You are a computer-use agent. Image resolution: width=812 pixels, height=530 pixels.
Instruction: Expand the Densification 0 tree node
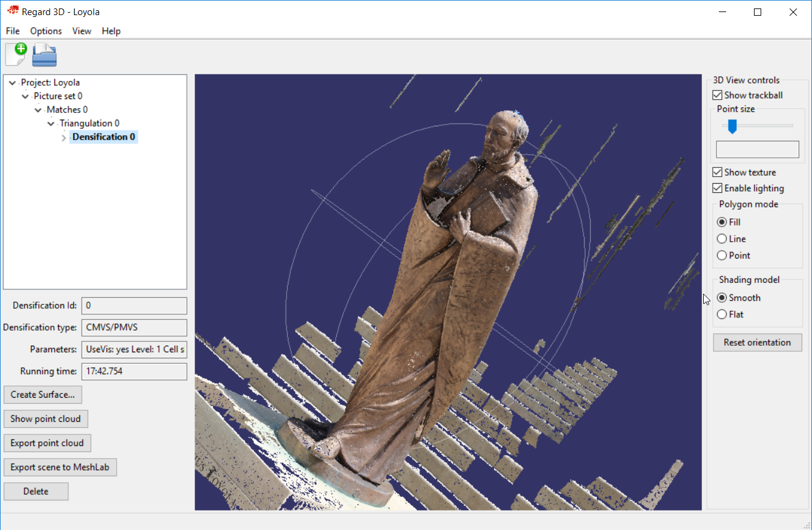(x=64, y=138)
